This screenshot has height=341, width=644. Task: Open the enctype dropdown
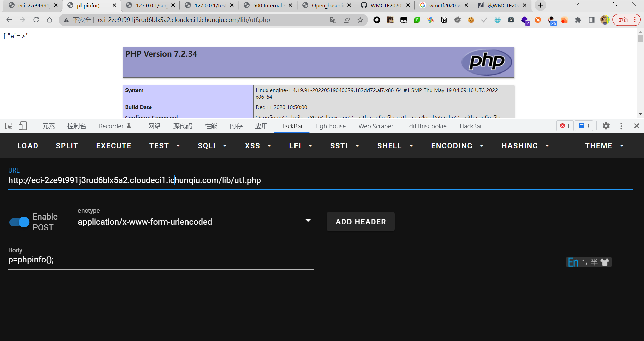pos(196,222)
